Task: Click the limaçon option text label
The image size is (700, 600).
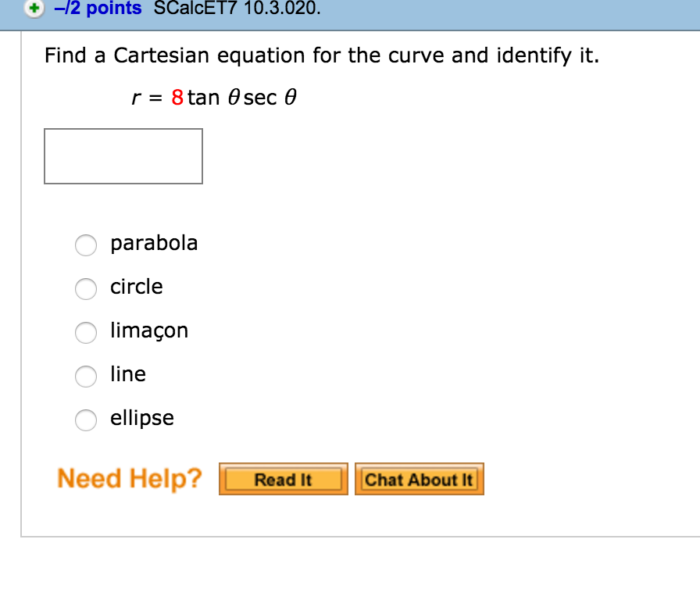Action: tap(148, 330)
